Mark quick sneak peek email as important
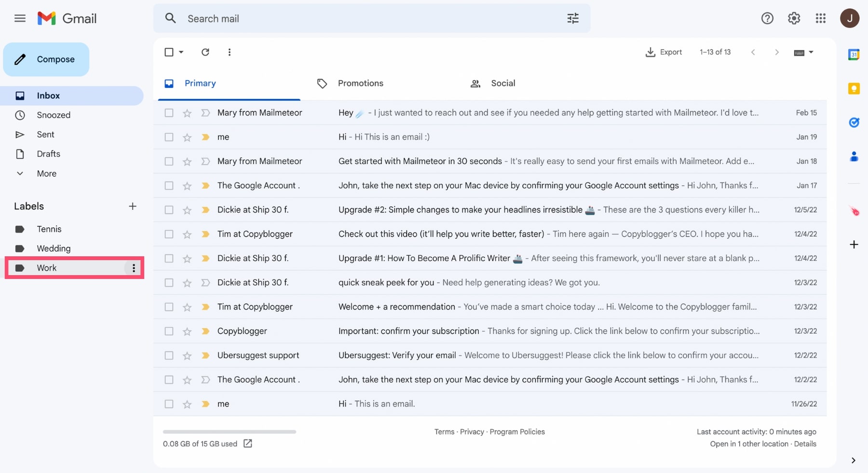Viewport: 868px width, 473px height. click(205, 283)
